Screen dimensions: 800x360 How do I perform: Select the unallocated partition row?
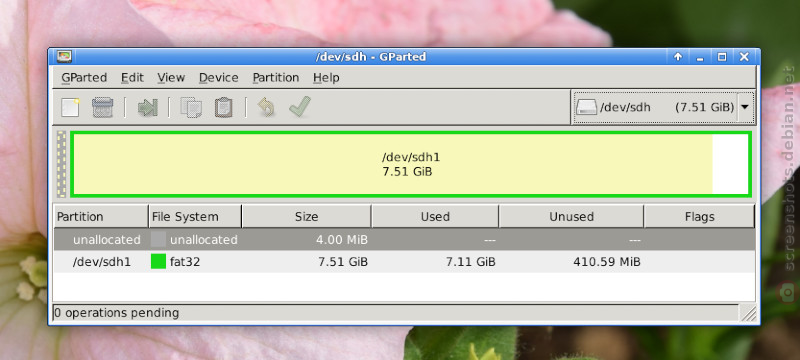404,240
